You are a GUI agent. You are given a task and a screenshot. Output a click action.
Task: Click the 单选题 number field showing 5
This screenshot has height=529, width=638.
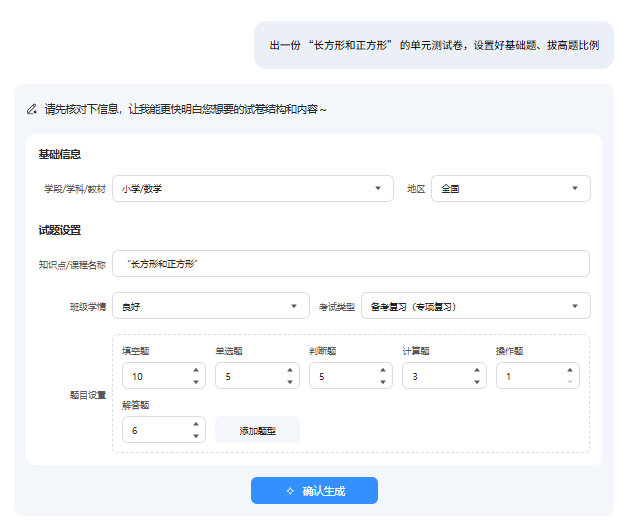(257, 376)
